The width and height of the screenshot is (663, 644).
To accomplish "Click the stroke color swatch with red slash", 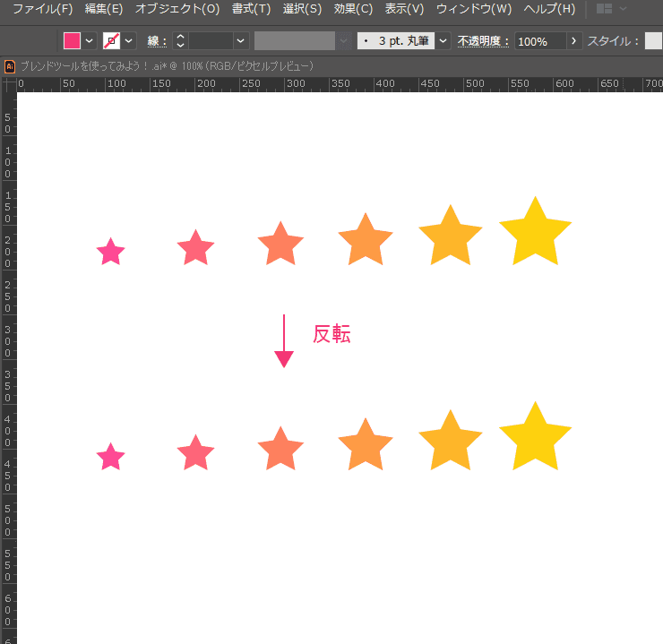I will pos(112,41).
